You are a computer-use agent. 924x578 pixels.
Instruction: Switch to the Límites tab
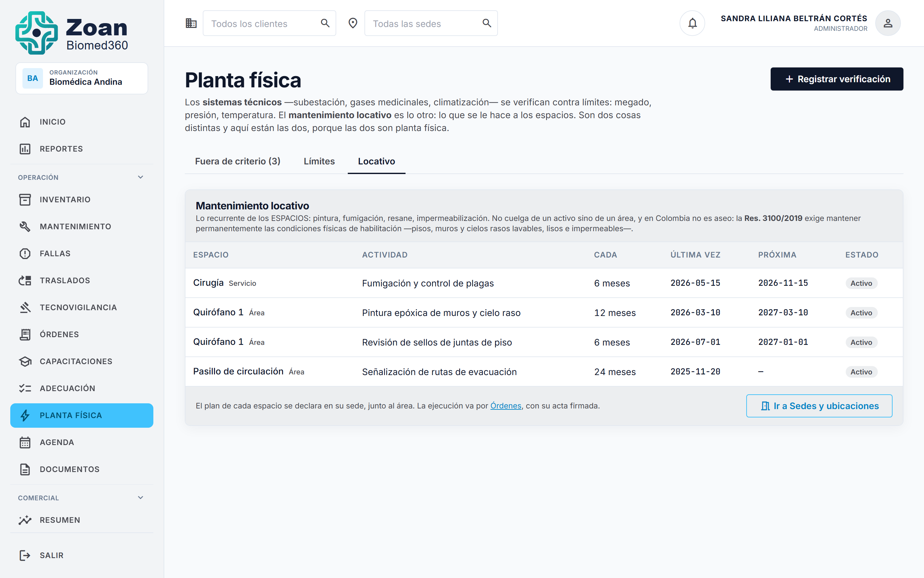319,161
